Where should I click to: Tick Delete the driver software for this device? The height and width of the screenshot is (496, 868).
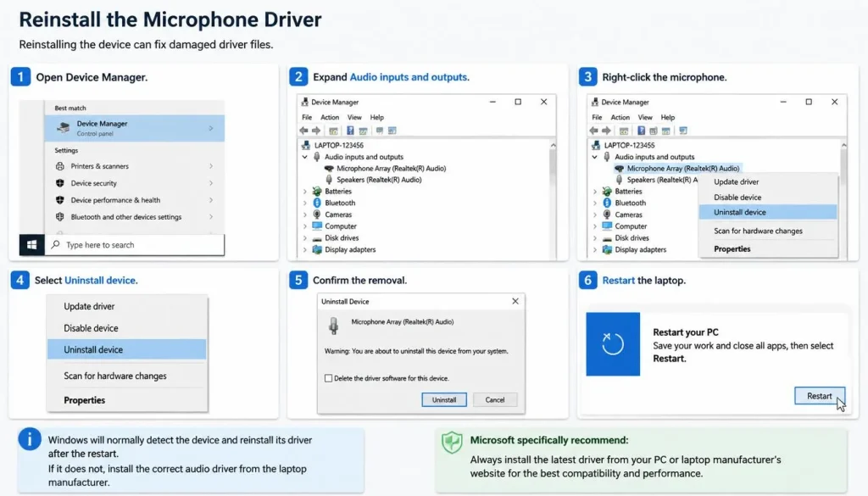coord(328,378)
